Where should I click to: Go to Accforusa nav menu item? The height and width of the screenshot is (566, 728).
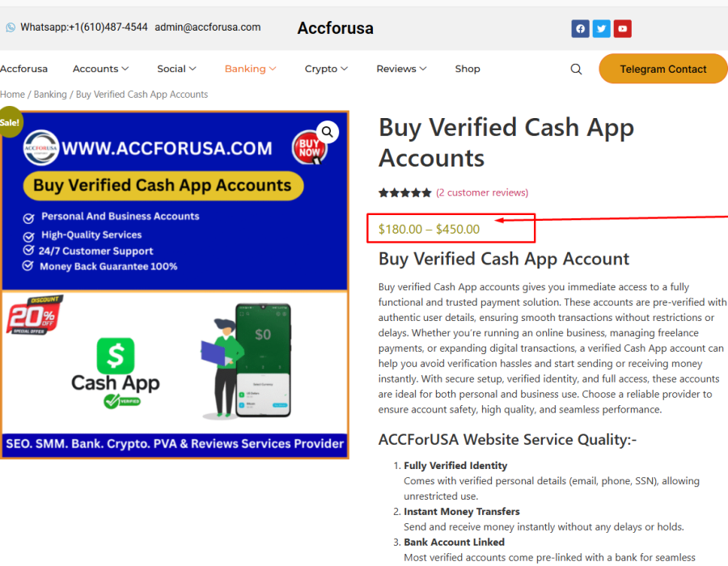click(23, 69)
